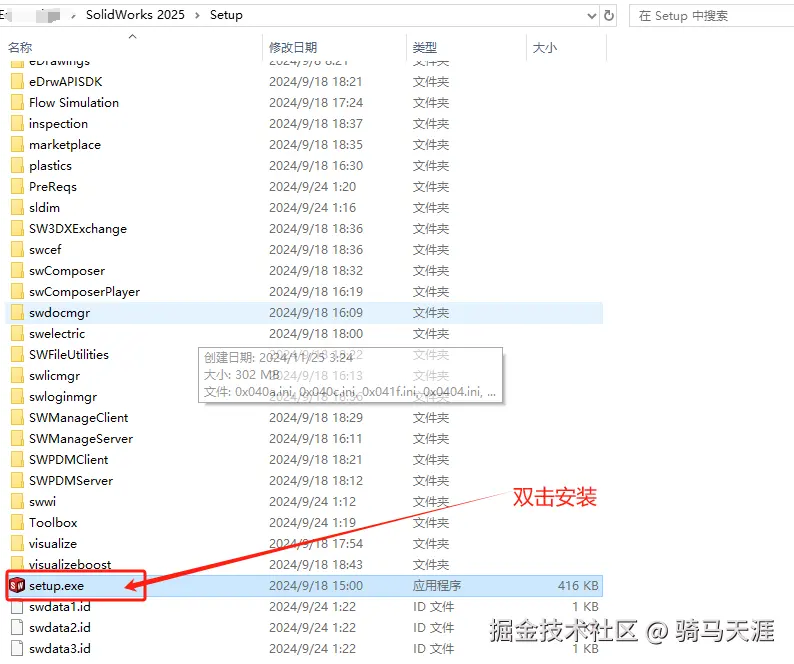Search within the Setup folder
The image size is (794, 664).
[x=711, y=16]
